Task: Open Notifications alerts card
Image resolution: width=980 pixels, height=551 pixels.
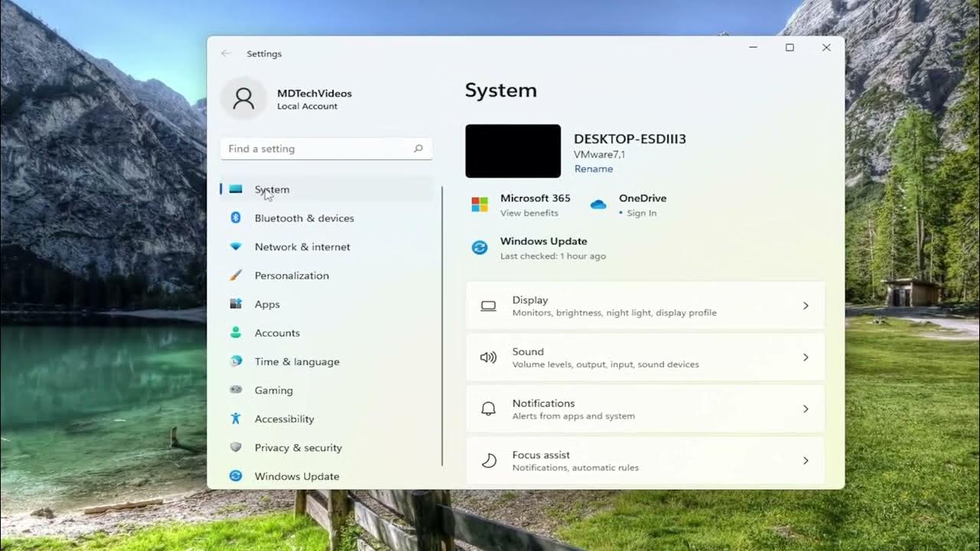Action: (645, 409)
